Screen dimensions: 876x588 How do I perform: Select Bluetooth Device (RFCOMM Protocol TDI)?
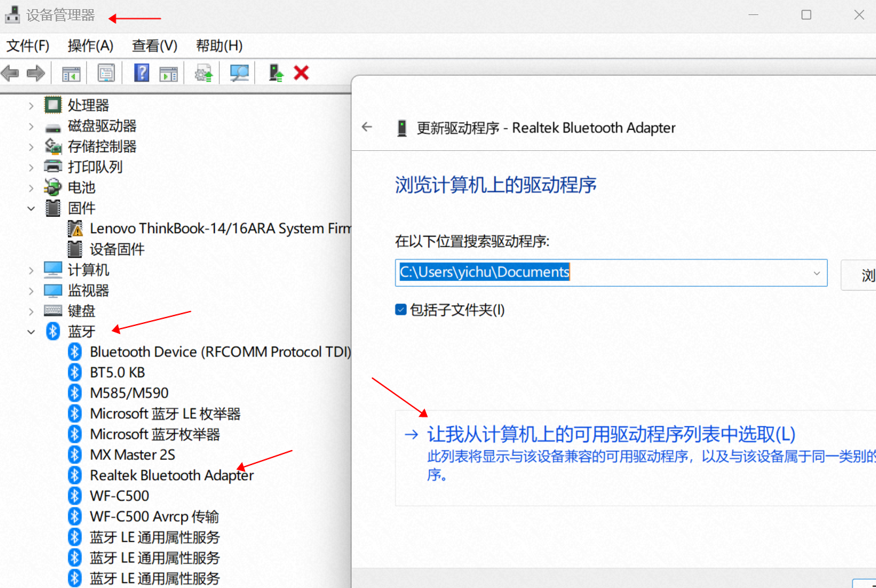[220, 351]
